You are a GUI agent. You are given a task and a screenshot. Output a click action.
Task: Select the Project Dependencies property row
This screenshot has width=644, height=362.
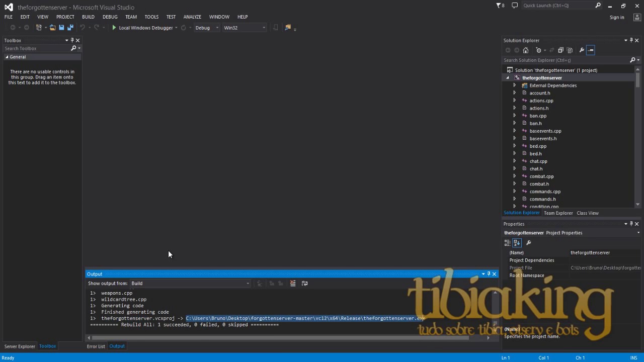click(x=572, y=260)
